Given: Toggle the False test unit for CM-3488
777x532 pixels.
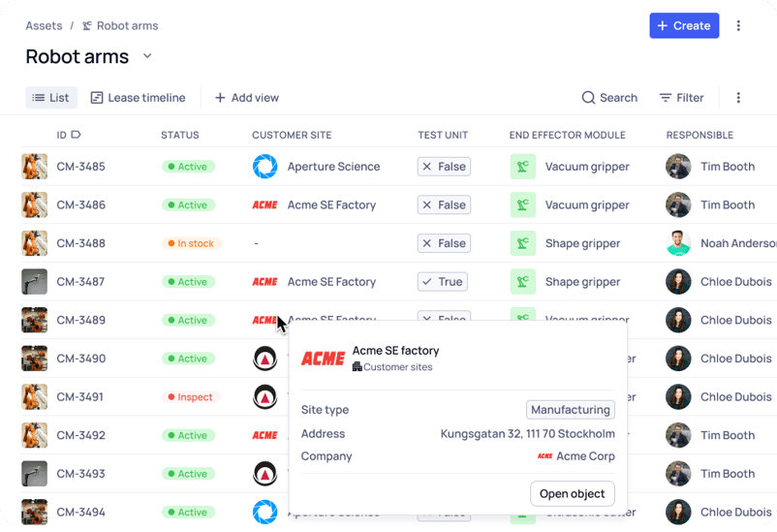Looking at the screenshot, I should 444,243.
